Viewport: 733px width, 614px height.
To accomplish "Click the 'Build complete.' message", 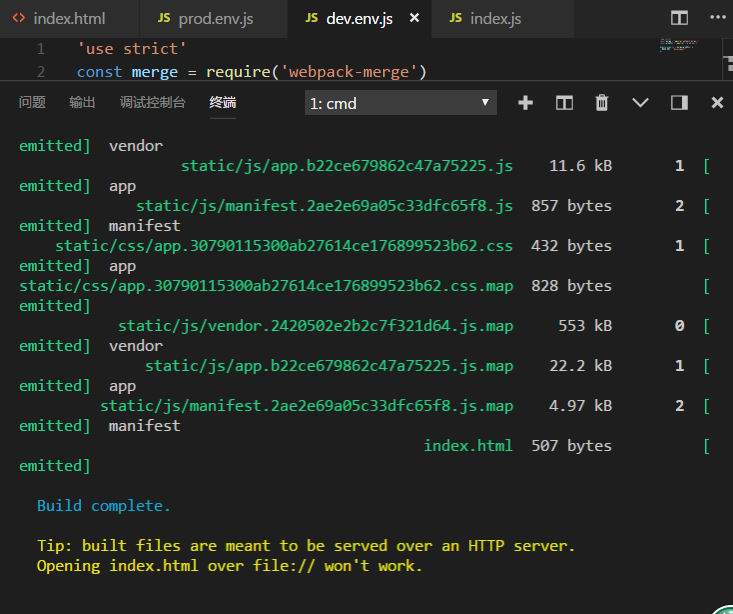I will point(104,506).
